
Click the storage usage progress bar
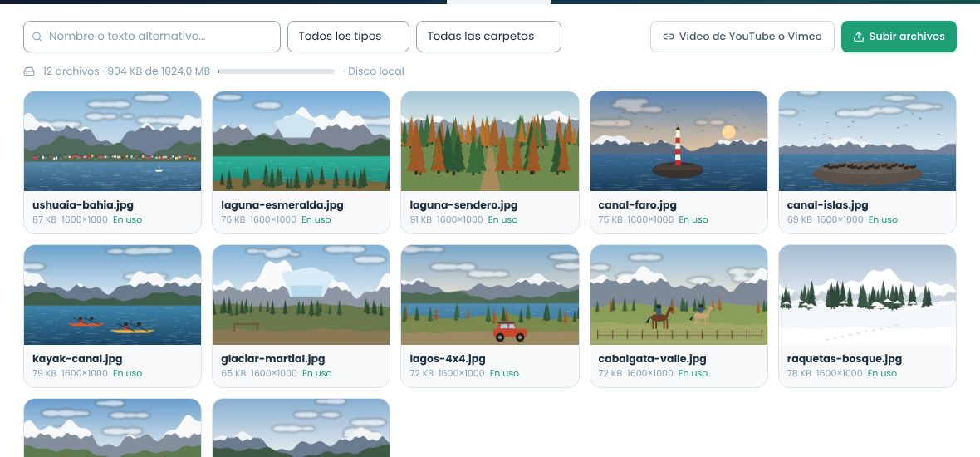277,71
